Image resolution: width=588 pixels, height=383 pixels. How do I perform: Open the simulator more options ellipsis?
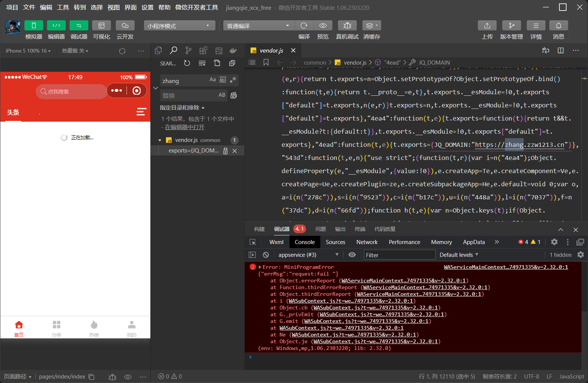coord(141,51)
